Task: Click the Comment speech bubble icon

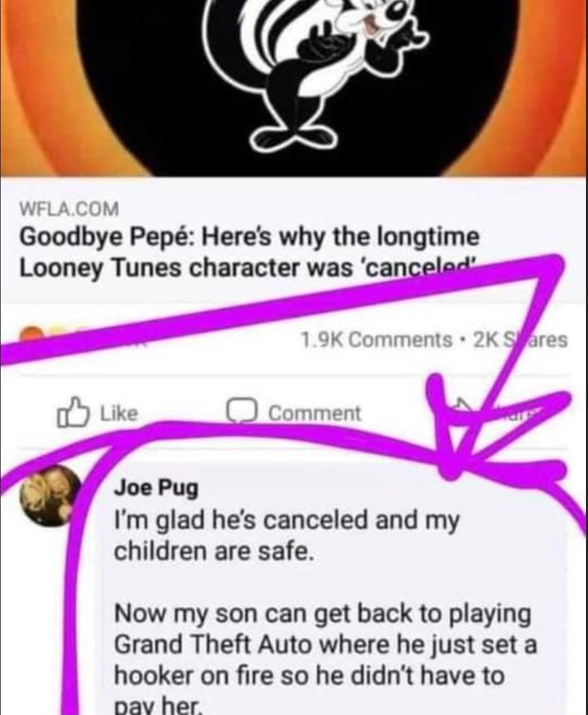Action: click(x=243, y=412)
